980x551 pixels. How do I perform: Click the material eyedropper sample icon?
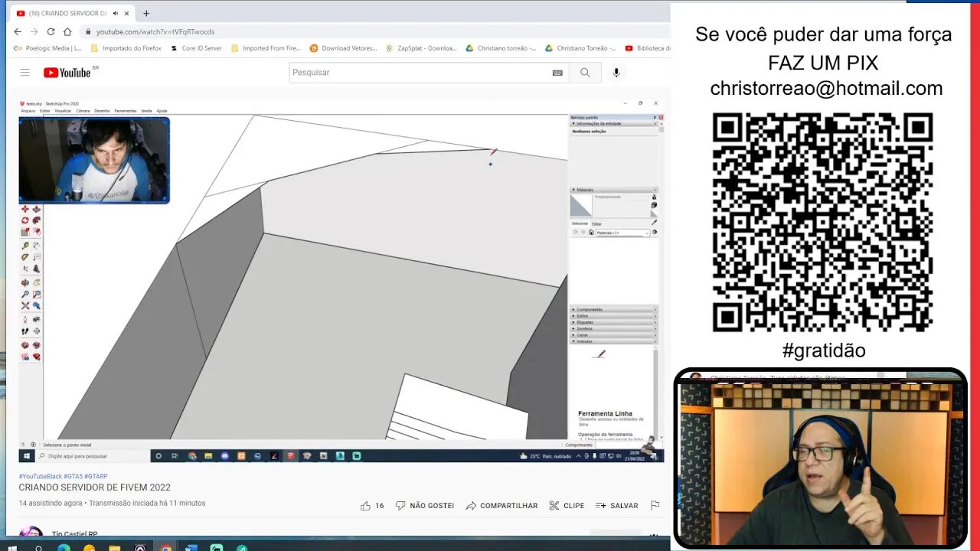(x=654, y=223)
